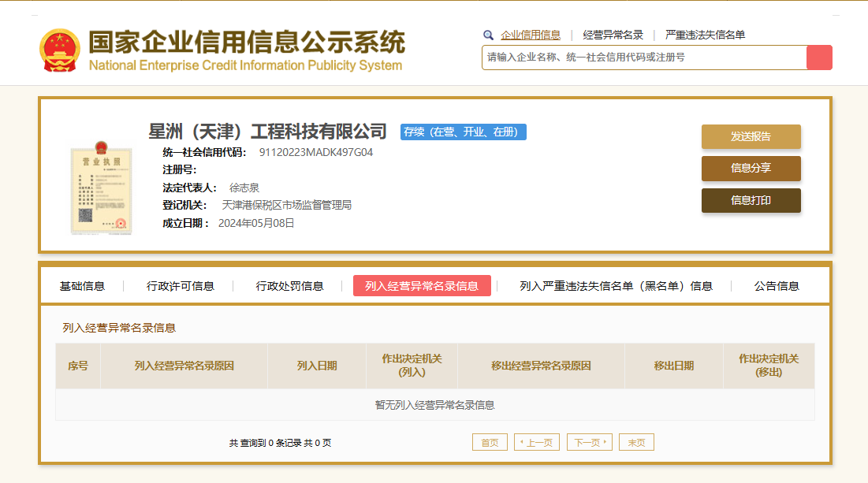Switch to the 行政许可信息 tab
This screenshot has width=868, height=483.
pyautogui.click(x=180, y=286)
